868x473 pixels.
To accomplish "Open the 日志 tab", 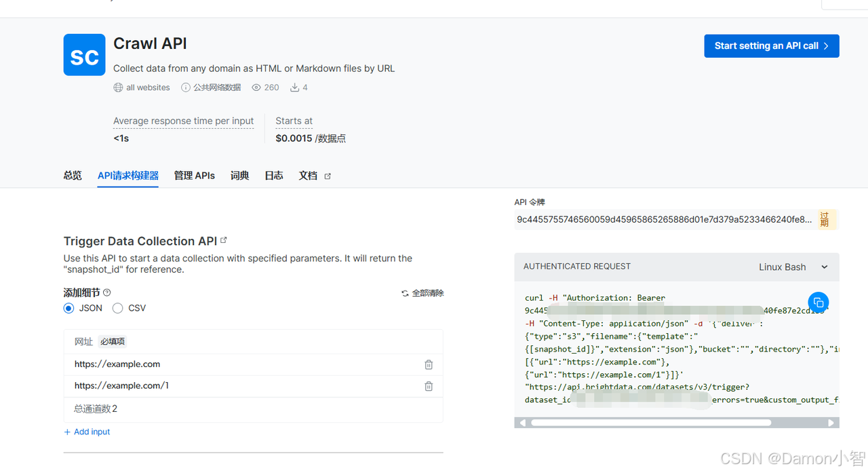I will [x=274, y=175].
